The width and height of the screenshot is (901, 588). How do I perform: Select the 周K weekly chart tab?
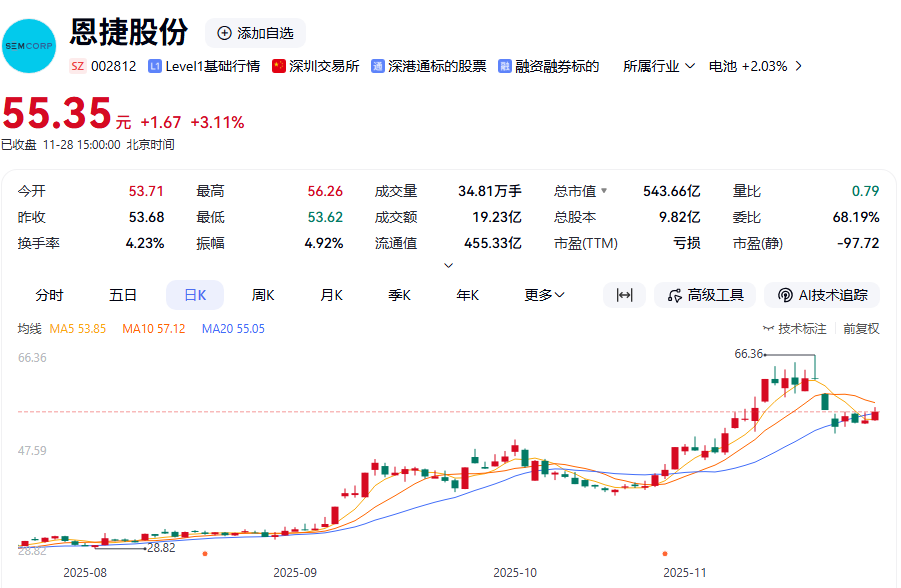tap(263, 295)
